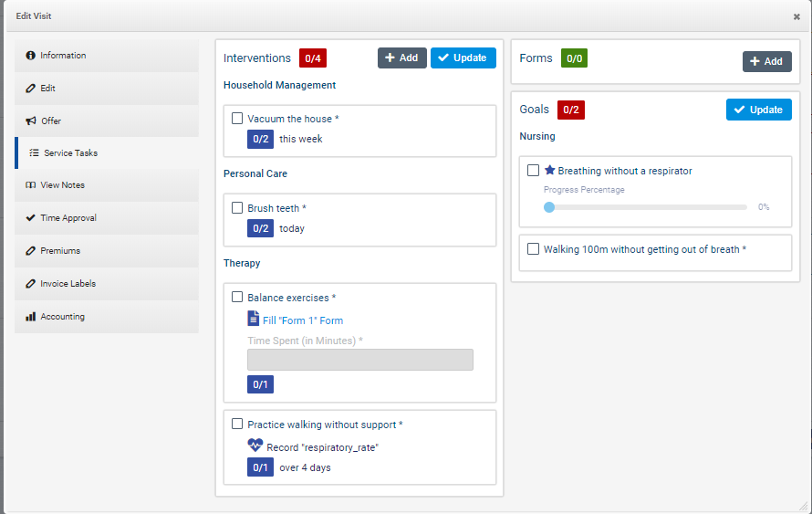Click Update button in Goals panel
The image size is (812, 514).
pyautogui.click(x=758, y=110)
